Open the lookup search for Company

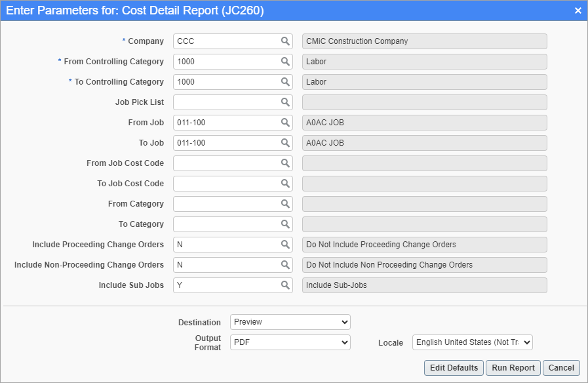point(285,41)
